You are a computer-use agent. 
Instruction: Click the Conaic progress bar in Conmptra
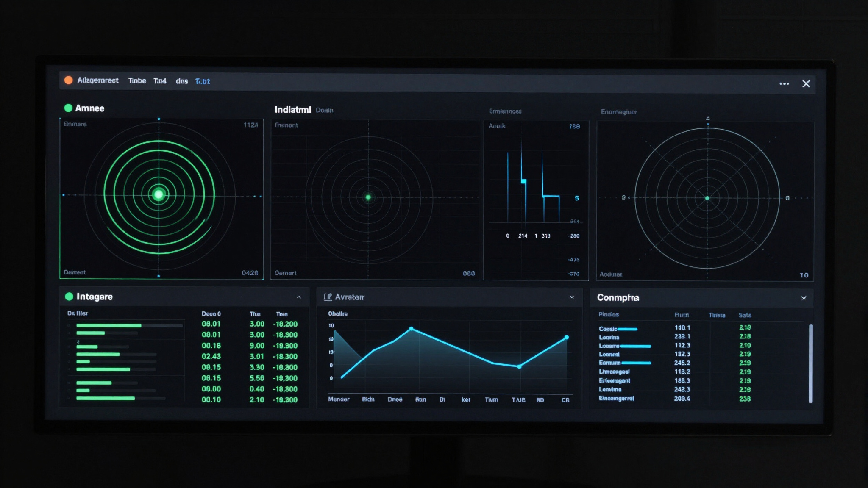(627, 329)
